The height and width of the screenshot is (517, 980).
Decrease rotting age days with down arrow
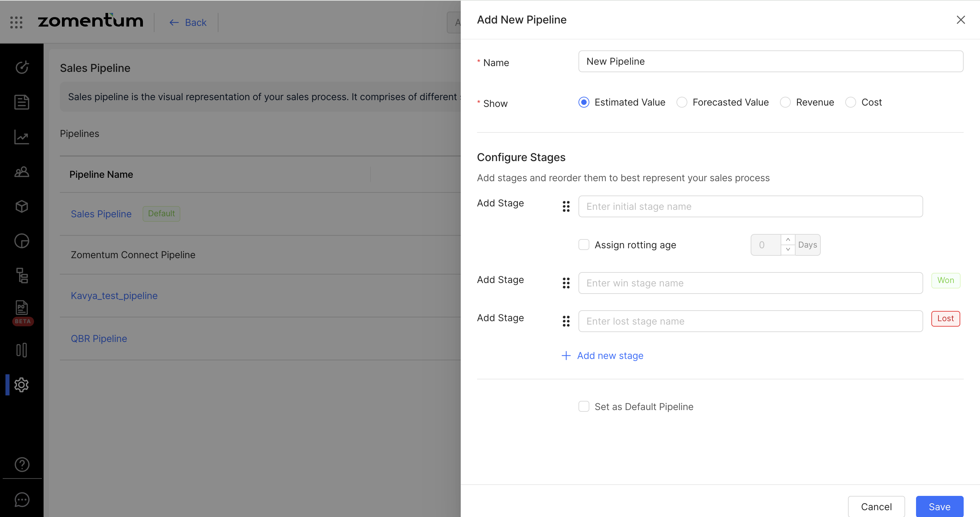point(788,250)
